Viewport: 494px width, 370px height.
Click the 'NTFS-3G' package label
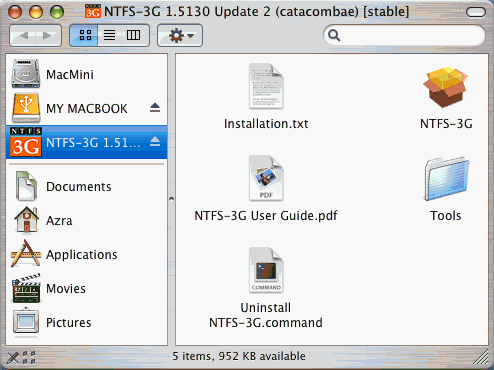pos(446,124)
